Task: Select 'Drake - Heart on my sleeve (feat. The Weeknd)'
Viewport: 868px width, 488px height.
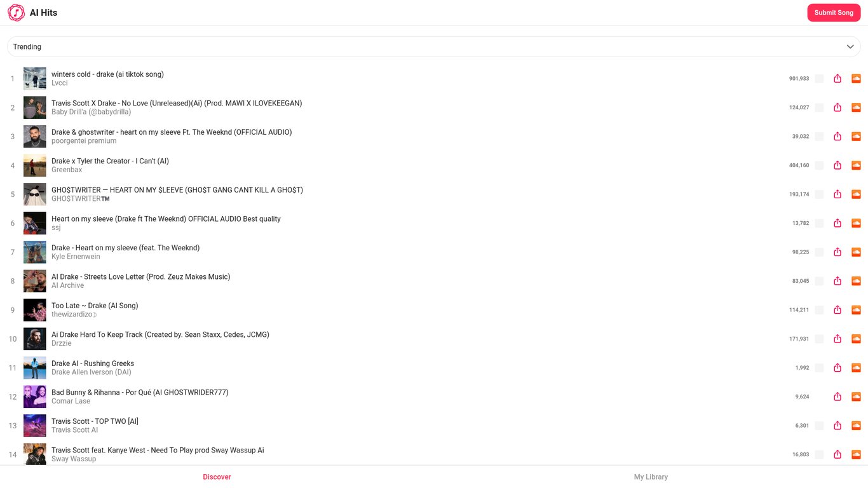Action: point(125,248)
